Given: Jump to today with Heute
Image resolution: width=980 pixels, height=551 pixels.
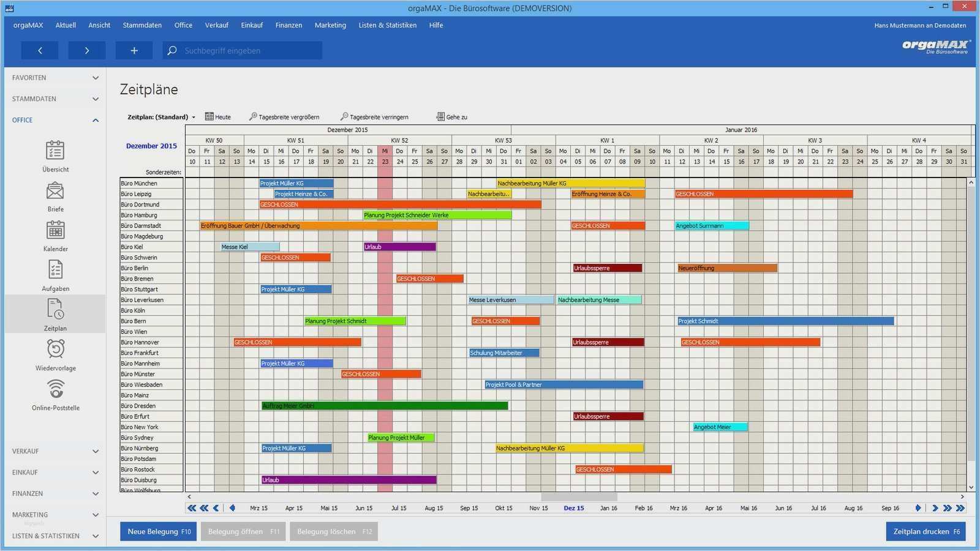Looking at the screenshot, I should coord(218,117).
